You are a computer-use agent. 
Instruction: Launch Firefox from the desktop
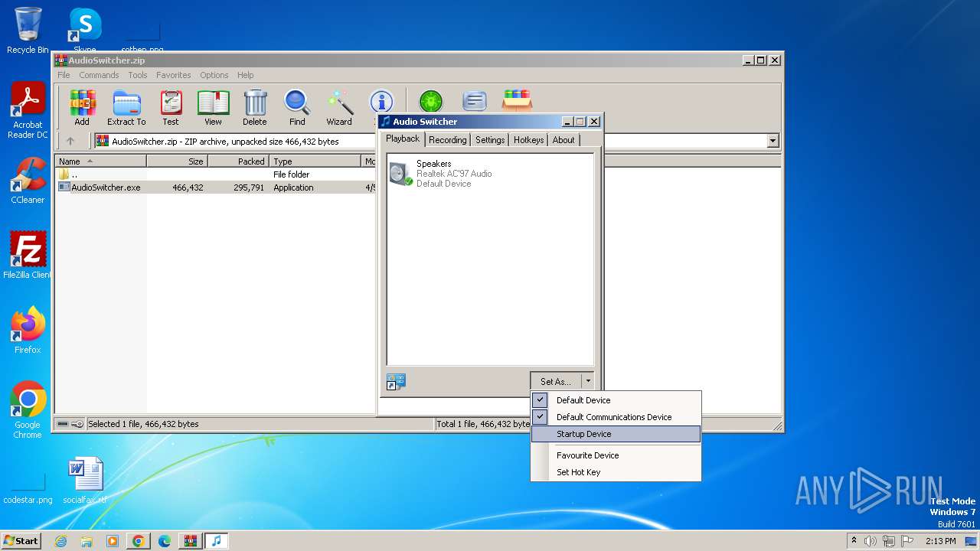point(28,330)
